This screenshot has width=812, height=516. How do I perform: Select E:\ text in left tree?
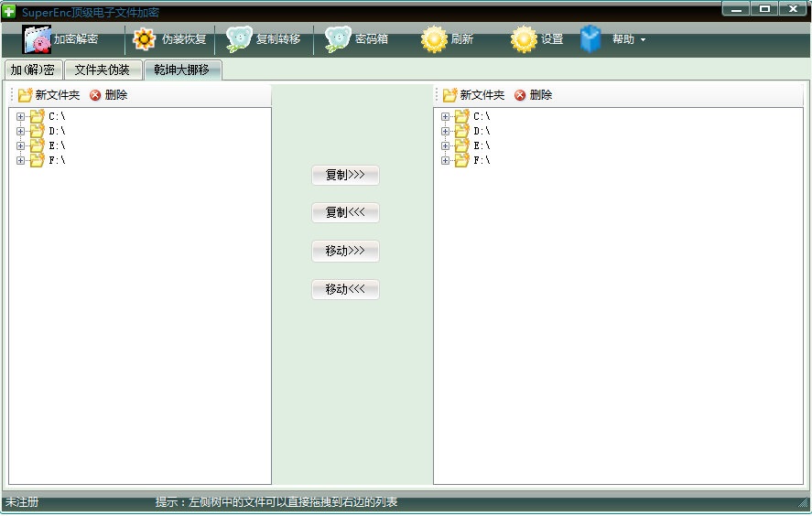57,145
